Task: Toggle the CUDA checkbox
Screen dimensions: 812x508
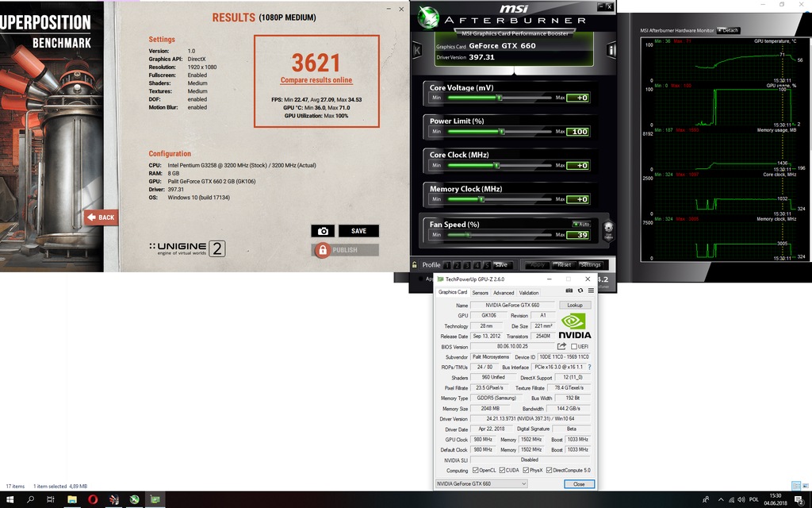Action: click(502, 470)
